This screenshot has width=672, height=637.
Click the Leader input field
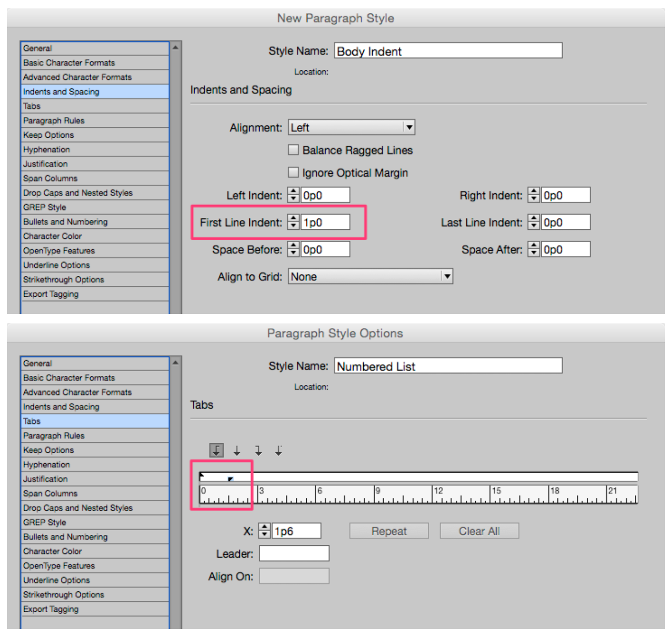point(294,553)
